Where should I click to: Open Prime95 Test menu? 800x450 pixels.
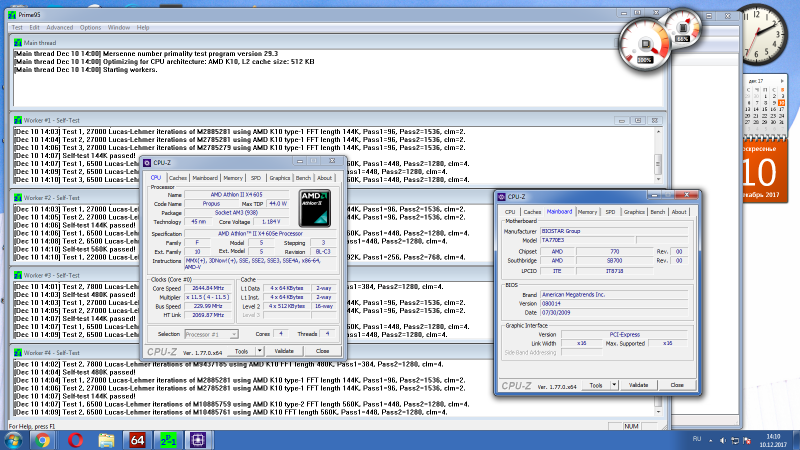pyautogui.click(x=17, y=28)
